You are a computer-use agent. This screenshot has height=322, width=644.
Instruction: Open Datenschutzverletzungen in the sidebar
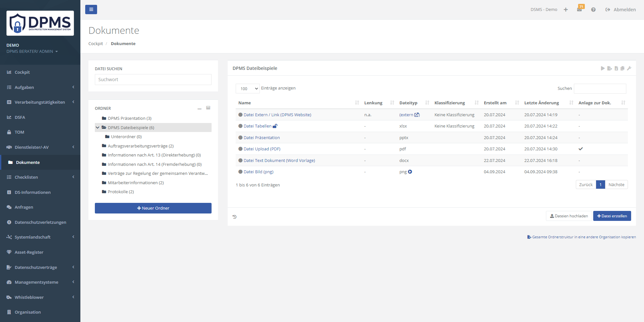[40, 222]
